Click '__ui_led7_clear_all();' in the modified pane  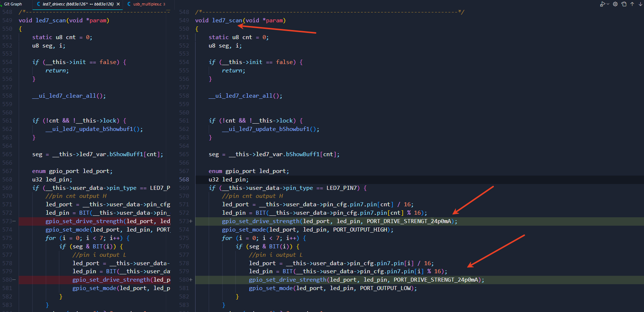(246, 96)
